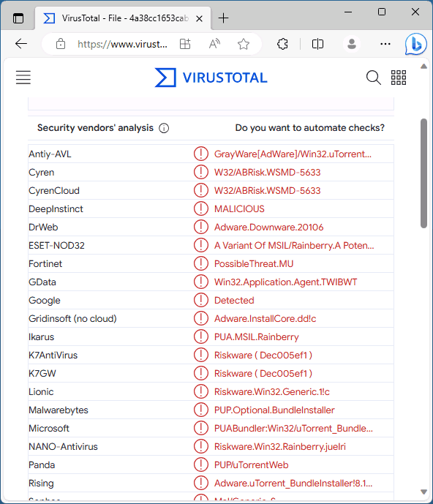
Task: Start Read aloud feature
Action: coord(214,44)
